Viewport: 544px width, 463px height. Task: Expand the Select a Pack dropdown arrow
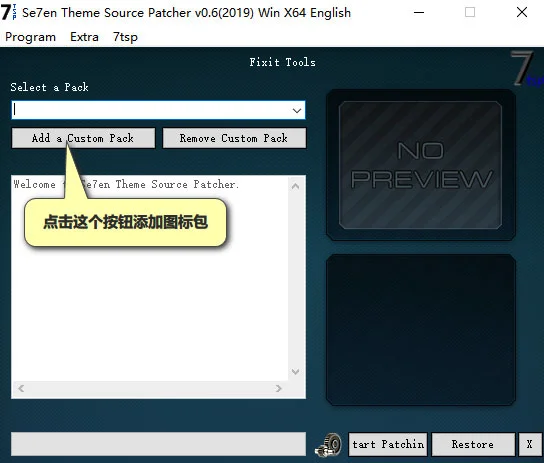coord(297,110)
